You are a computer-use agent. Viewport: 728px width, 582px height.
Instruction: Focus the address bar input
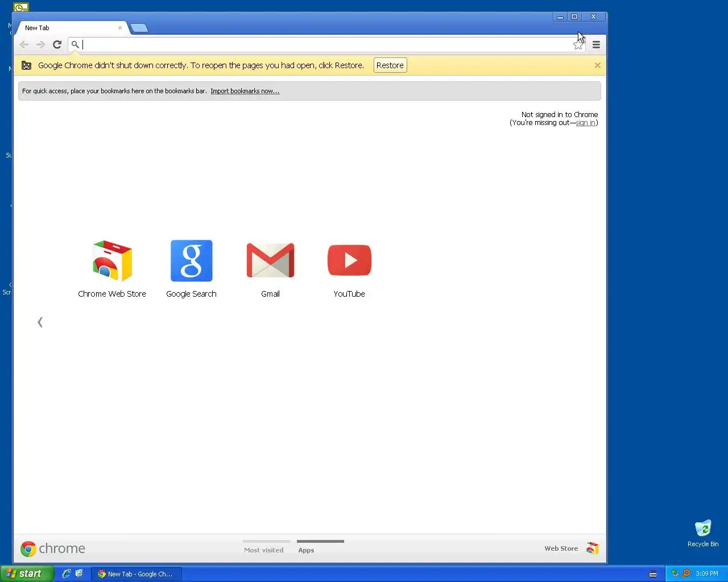(327, 44)
